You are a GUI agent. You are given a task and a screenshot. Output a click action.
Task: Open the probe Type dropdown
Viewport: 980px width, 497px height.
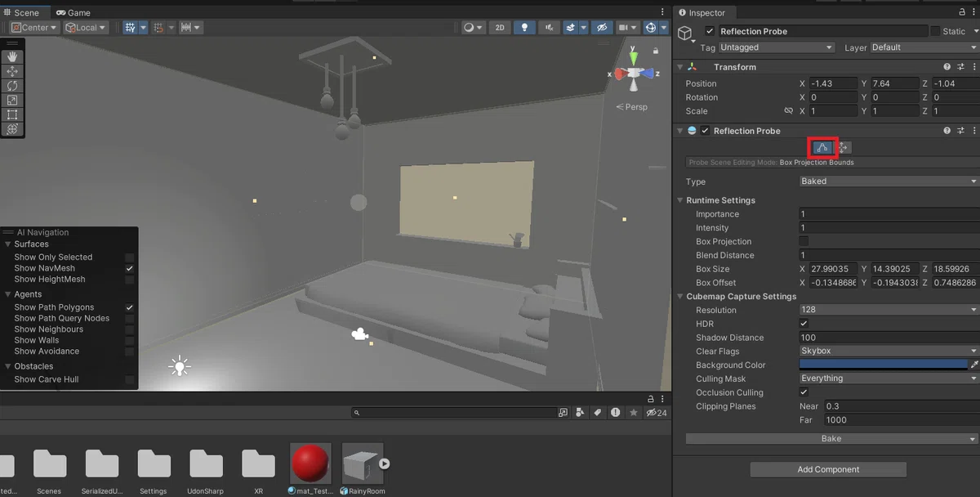(x=889, y=181)
